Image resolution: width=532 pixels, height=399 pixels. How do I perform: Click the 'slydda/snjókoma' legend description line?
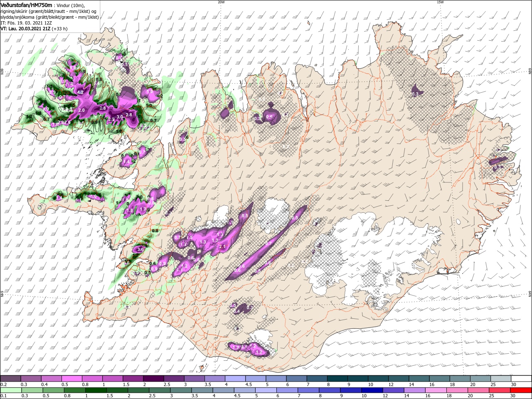[49, 17]
